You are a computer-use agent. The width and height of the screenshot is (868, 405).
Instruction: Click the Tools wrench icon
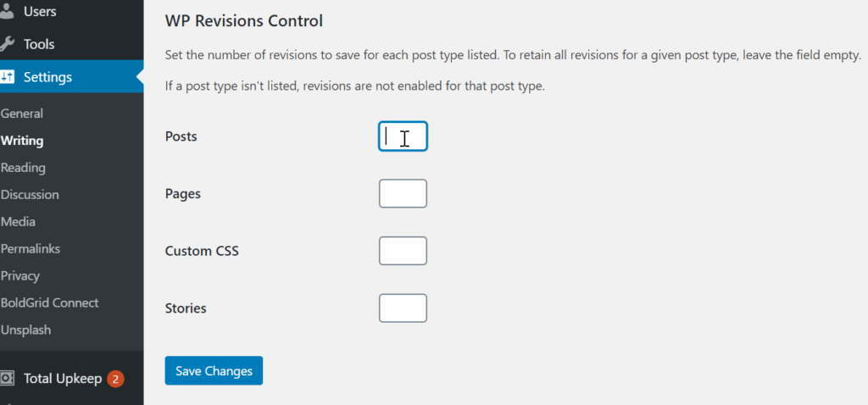click(7, 44)
